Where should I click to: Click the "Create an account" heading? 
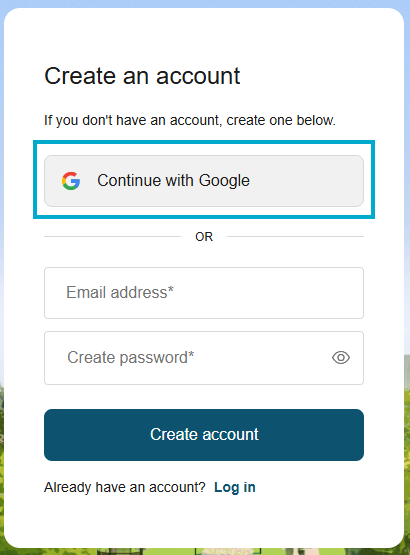142,76
